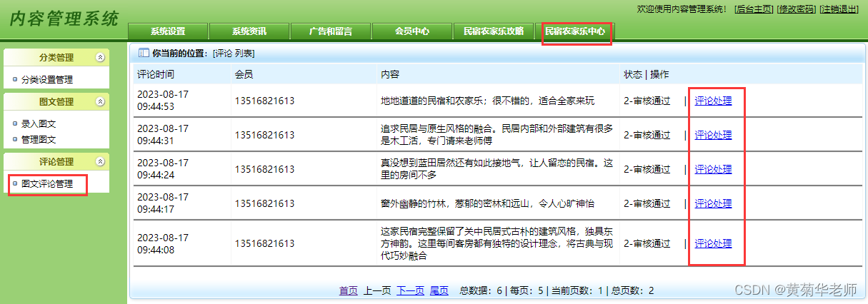Viewport: 868px width, 304px height.
Task: Open the 会员中心 tab
Action: [412, 31]
